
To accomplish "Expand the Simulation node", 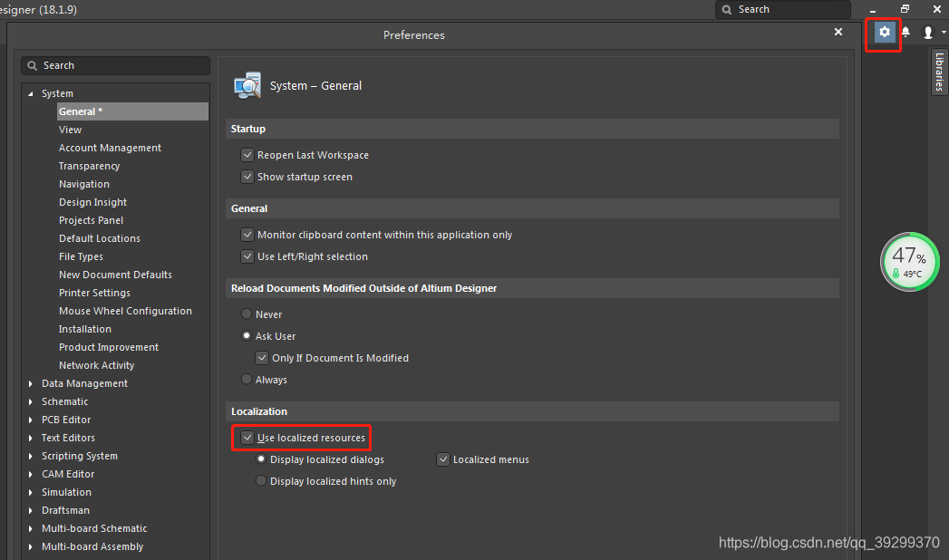I will [x=30, y=492].
